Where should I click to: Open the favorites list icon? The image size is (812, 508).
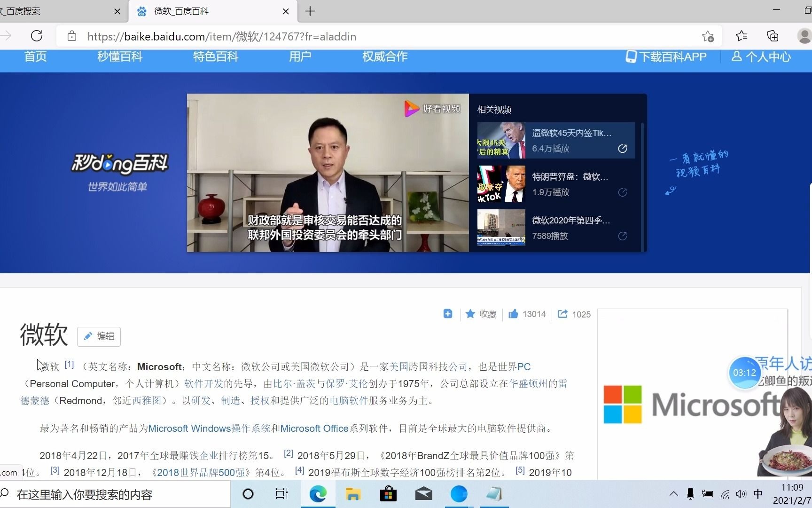(x=742, y=36)
